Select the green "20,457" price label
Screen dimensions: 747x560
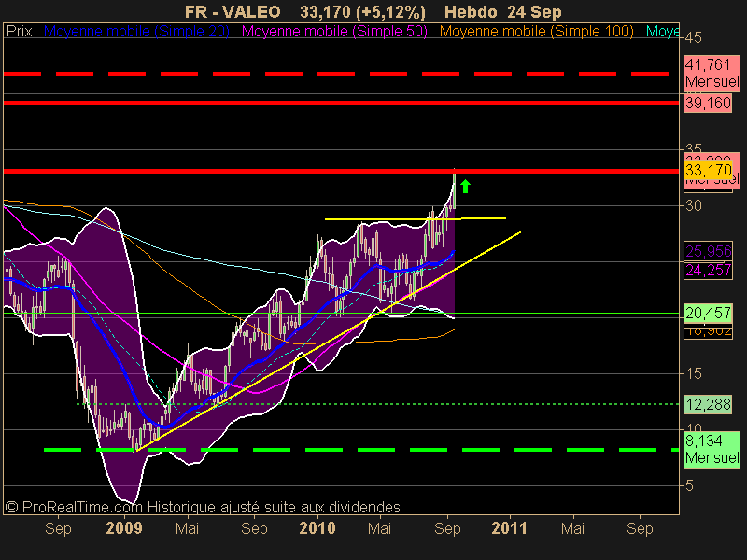click(x=708, y=313)
